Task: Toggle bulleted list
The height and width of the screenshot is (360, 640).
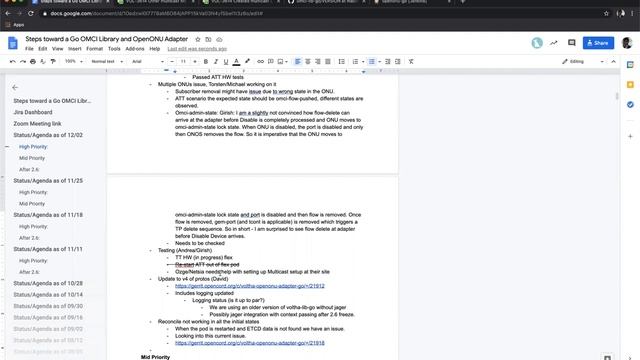Action: pos(372,62)
